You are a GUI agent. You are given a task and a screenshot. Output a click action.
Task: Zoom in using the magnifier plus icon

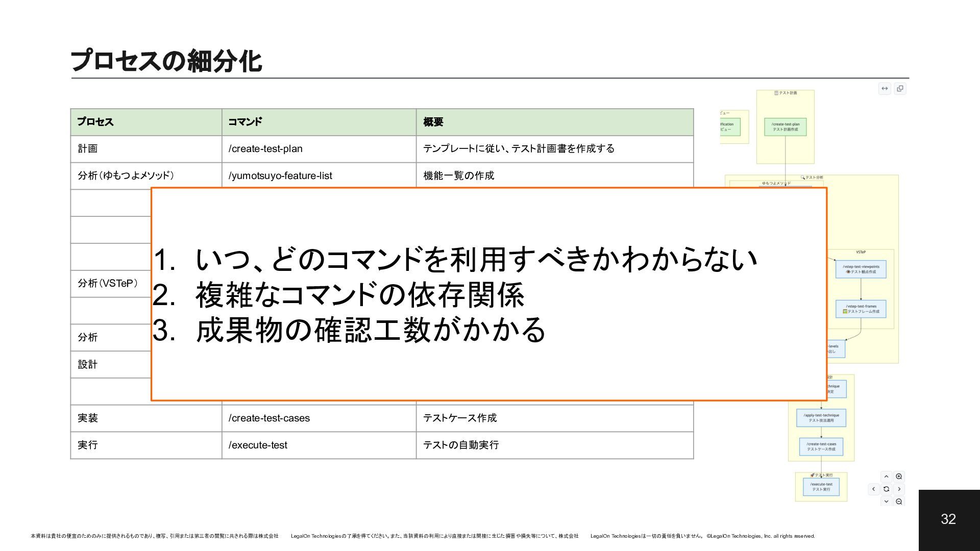(899, 477)
